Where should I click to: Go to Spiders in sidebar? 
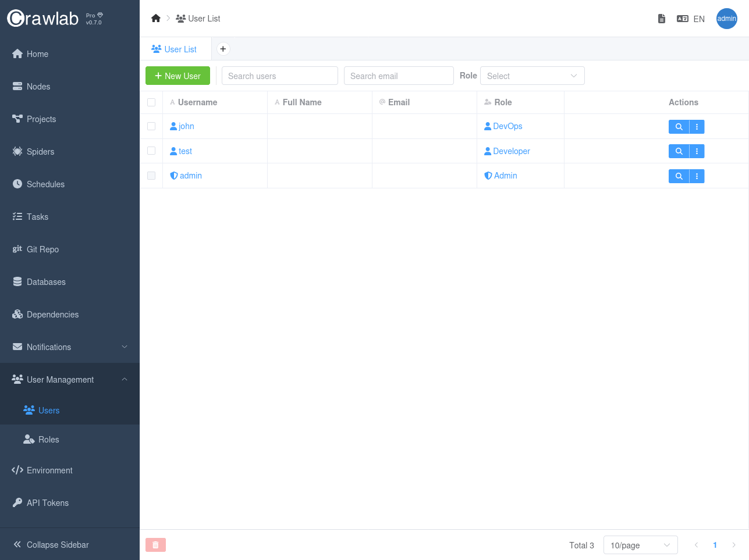[x=40, y=152]
